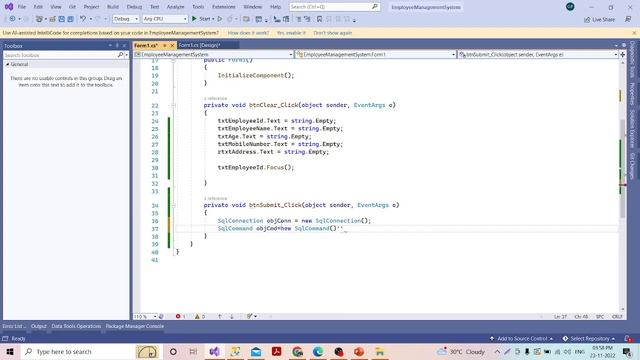The height and width of the screenshot is (360, 640).
Task: Click the split editor plus button
Action: pos(622,54)
